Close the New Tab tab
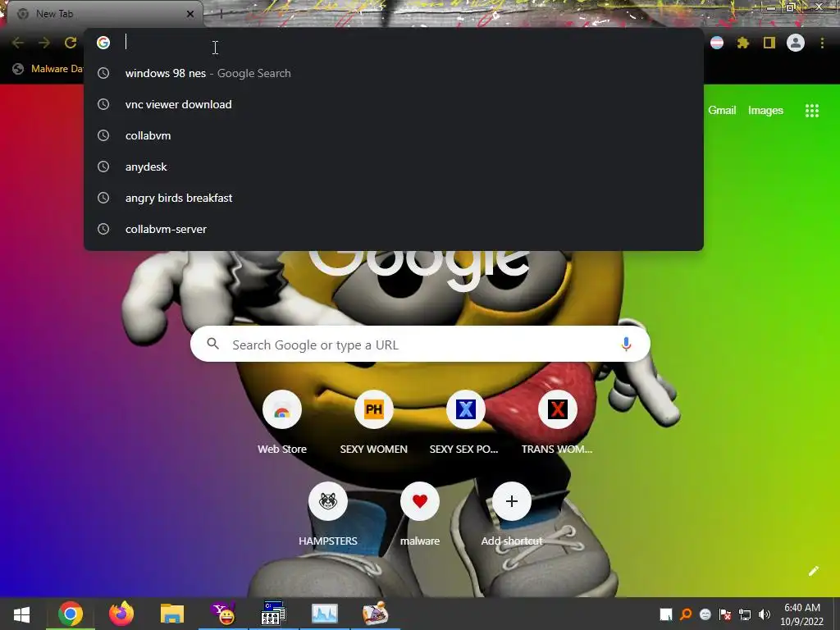 point(190,14)
